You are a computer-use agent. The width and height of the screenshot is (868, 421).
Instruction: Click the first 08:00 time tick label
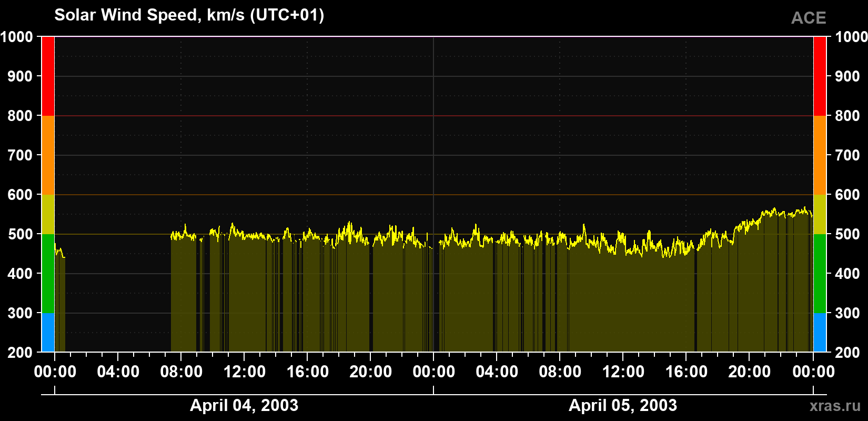[x=181, y=372]
